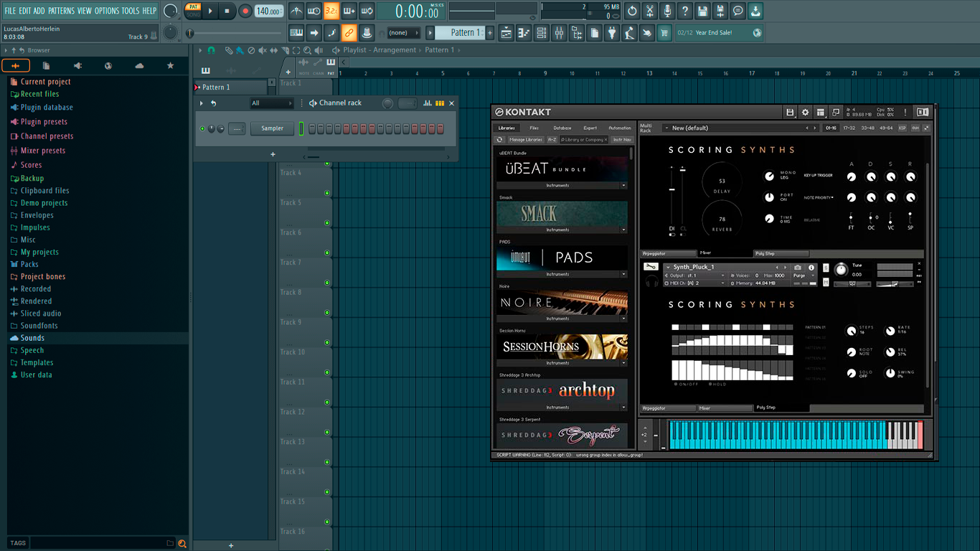Click the Kontakt instrument info icon
The width and height of the screenshot is (980, 551).
[811, 267]
